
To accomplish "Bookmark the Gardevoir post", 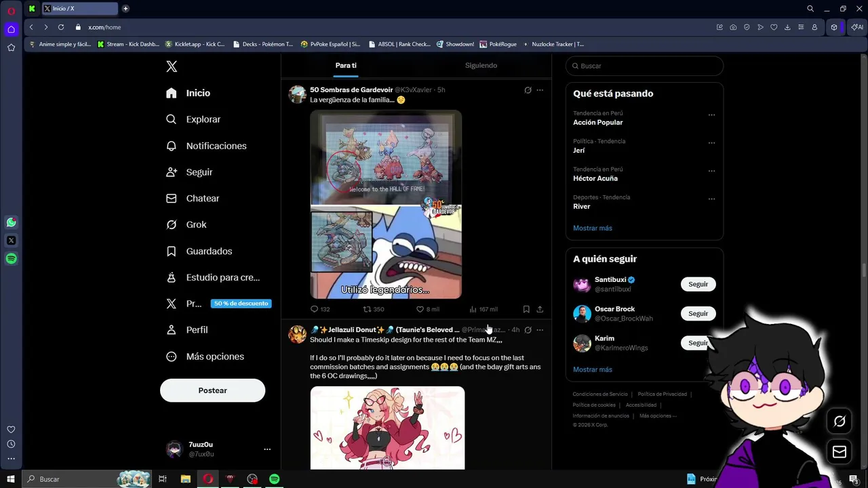I will pyautogui.click(x=526, y=309).
